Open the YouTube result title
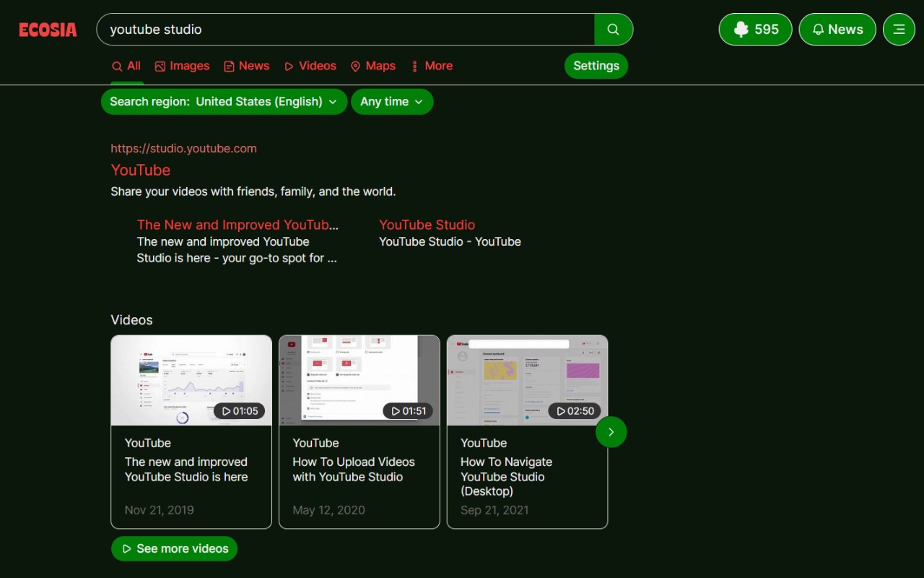The width and height of the screenshot is (924, 578). point(141,171)
